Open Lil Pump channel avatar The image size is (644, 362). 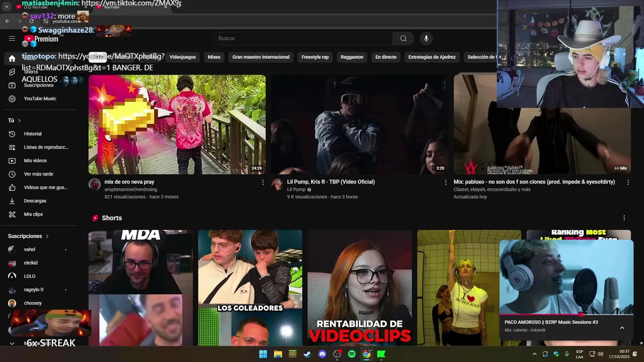coord(277,184)
